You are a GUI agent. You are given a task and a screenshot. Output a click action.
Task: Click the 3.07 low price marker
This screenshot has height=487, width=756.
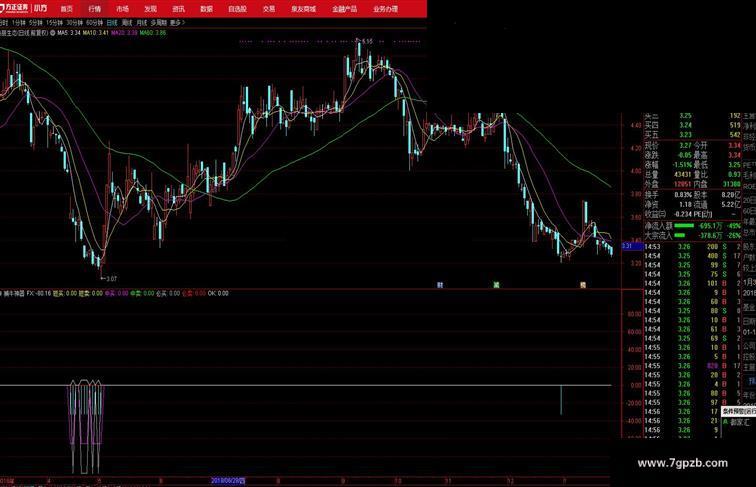tap(111, 279)
